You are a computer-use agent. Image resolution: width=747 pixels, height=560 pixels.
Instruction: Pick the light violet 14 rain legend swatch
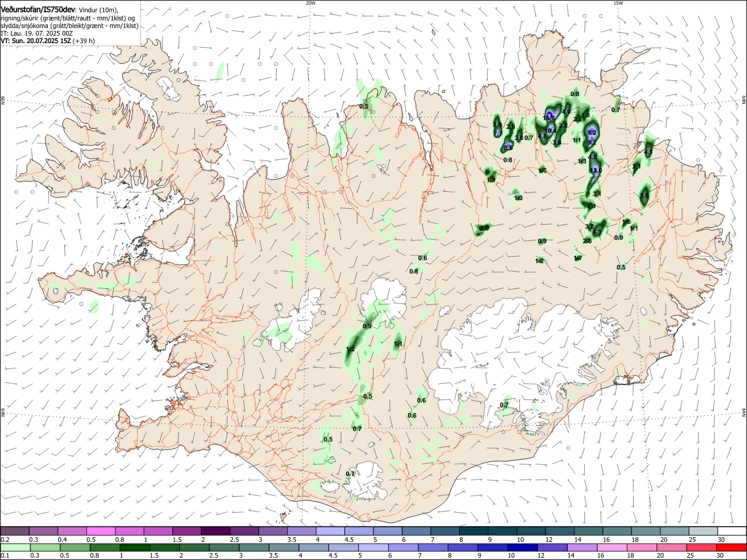(582, 547)
